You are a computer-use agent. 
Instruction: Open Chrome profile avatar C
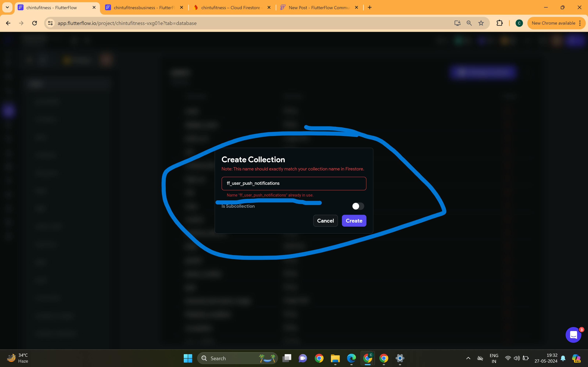[519, 23]
